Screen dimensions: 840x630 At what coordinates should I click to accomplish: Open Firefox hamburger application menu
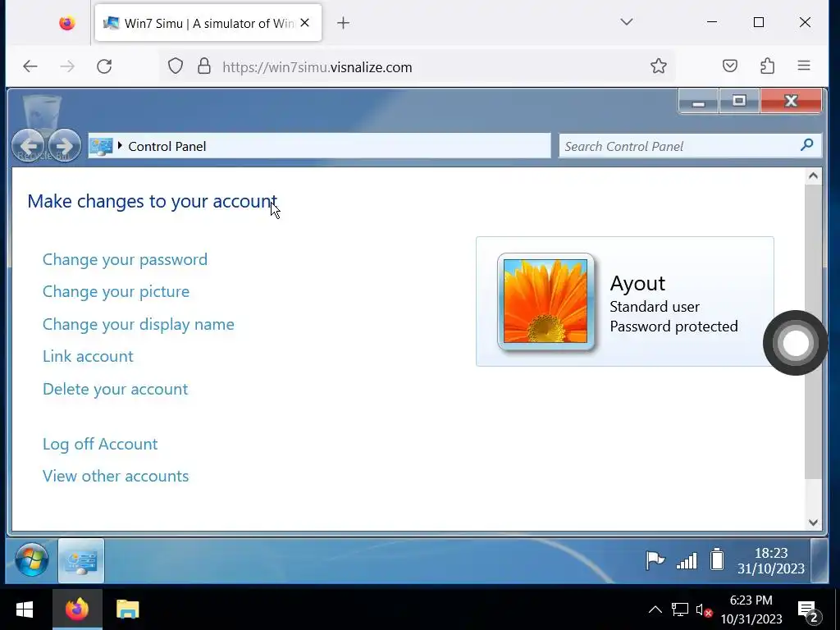[804, 66]
